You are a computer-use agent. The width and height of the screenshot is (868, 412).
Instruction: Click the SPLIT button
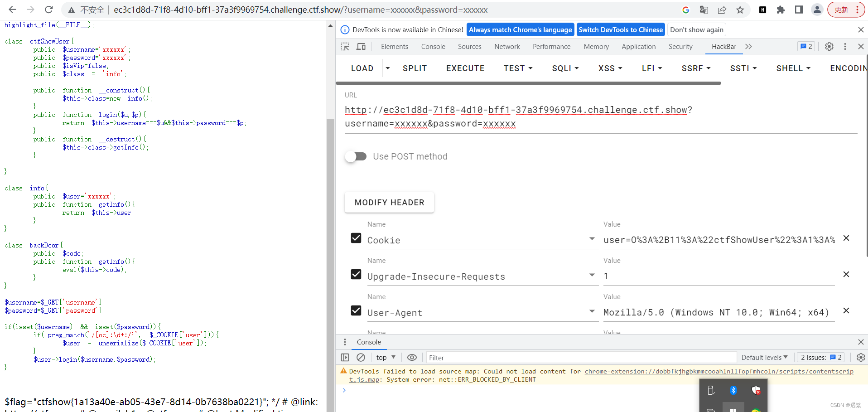415,68
